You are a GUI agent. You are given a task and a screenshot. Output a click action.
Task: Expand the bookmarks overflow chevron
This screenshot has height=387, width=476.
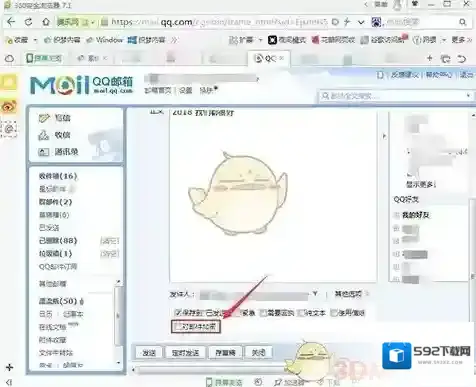(x=174, y=40)
